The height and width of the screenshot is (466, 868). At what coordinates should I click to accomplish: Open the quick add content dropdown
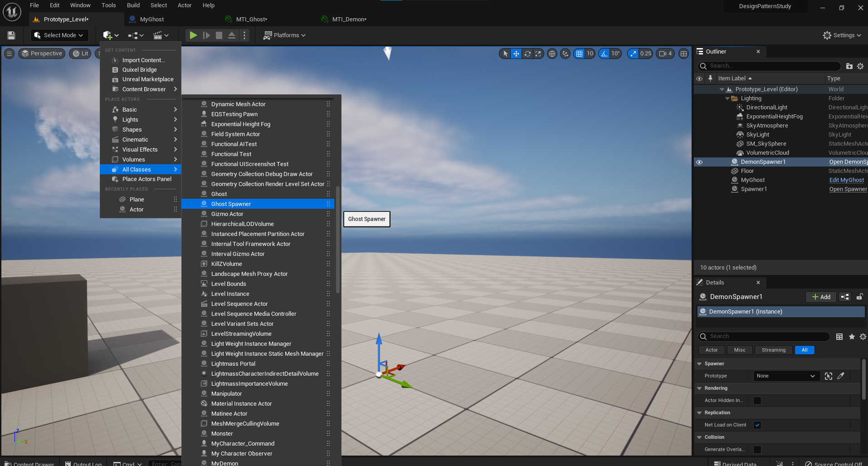(111, 35)
